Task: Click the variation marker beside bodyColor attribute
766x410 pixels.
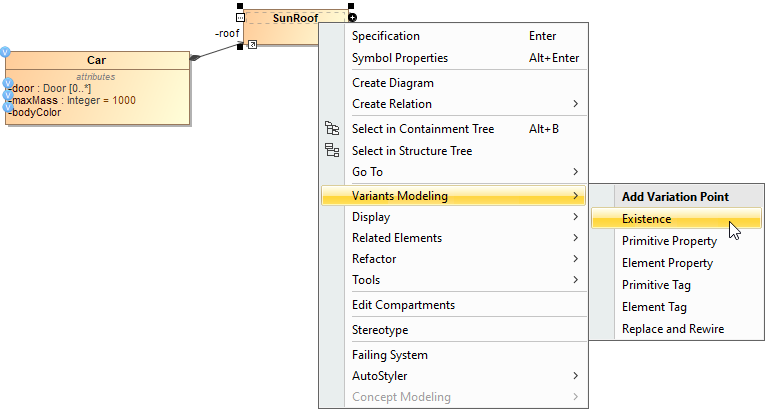Action: pos(7,108)
